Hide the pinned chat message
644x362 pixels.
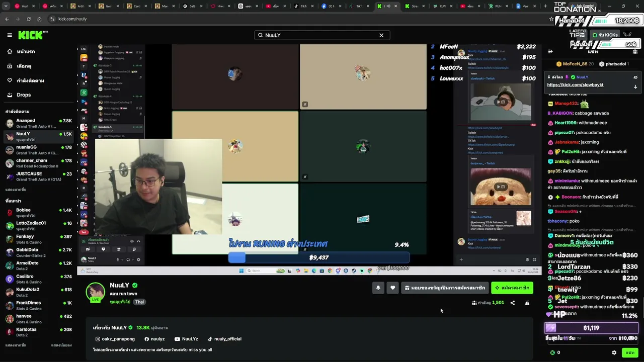(635, 77)
